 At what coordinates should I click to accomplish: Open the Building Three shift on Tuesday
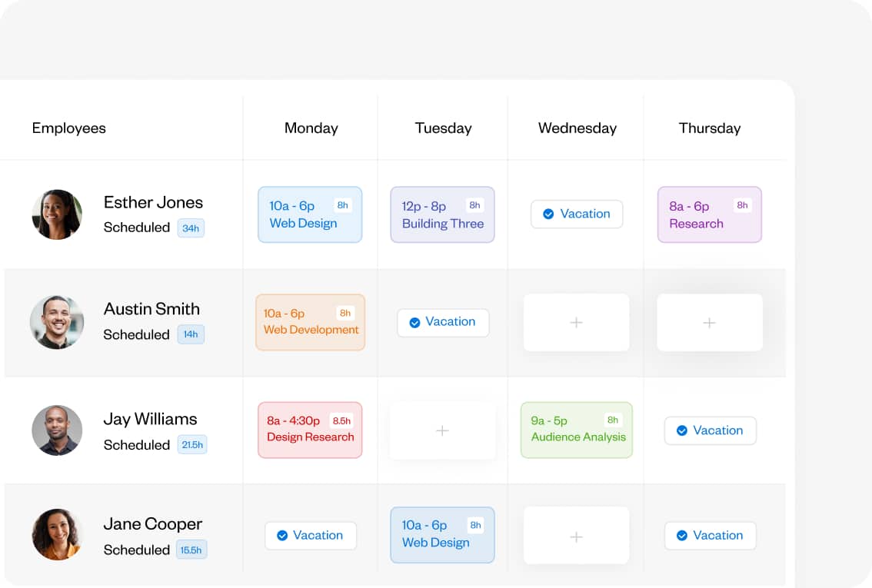(442, 214)
